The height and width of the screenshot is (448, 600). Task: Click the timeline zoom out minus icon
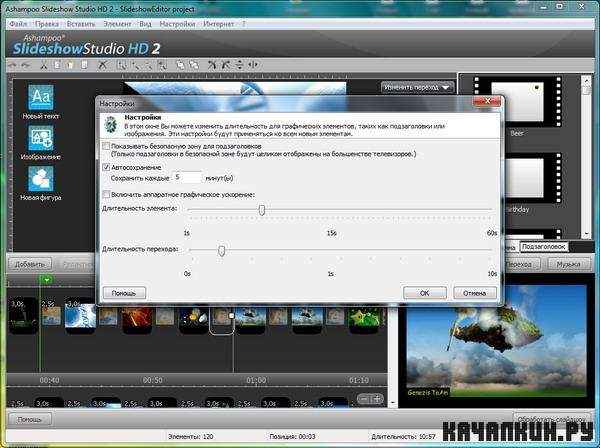(364, 399)
